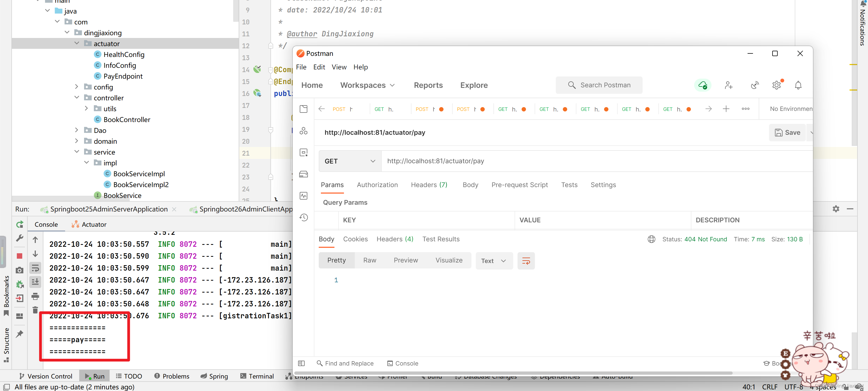Toggle the Postman Notifications bell icon
The image size is (868, 391).
799,85
